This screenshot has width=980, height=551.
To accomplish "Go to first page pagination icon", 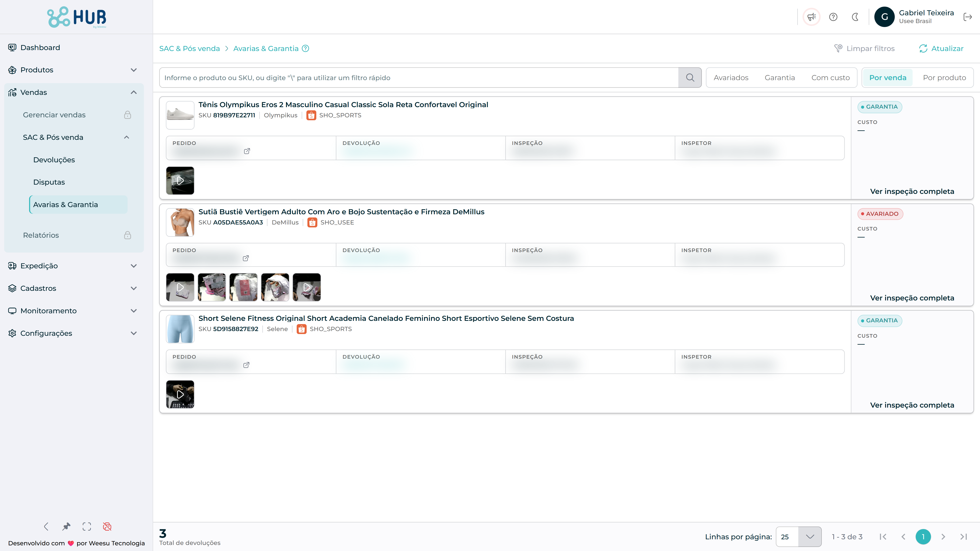I will pyautogui.click(x=883, y=537).
